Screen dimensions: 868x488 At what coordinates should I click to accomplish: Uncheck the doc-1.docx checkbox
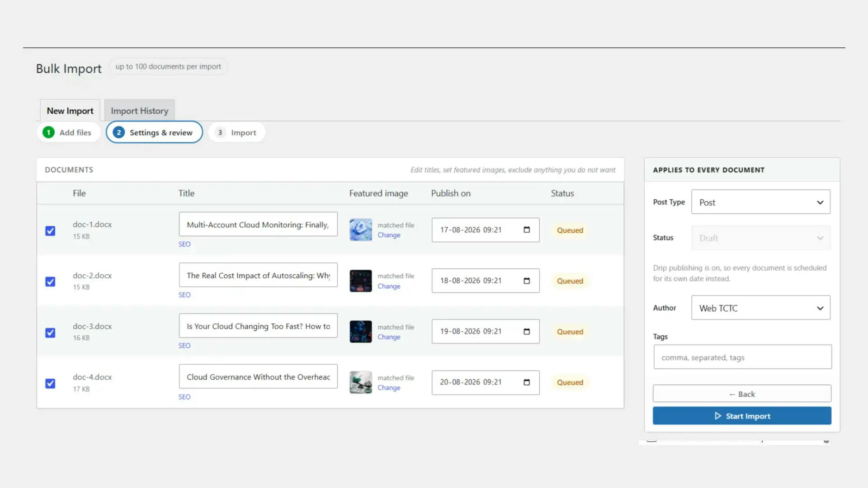[50, 231]
